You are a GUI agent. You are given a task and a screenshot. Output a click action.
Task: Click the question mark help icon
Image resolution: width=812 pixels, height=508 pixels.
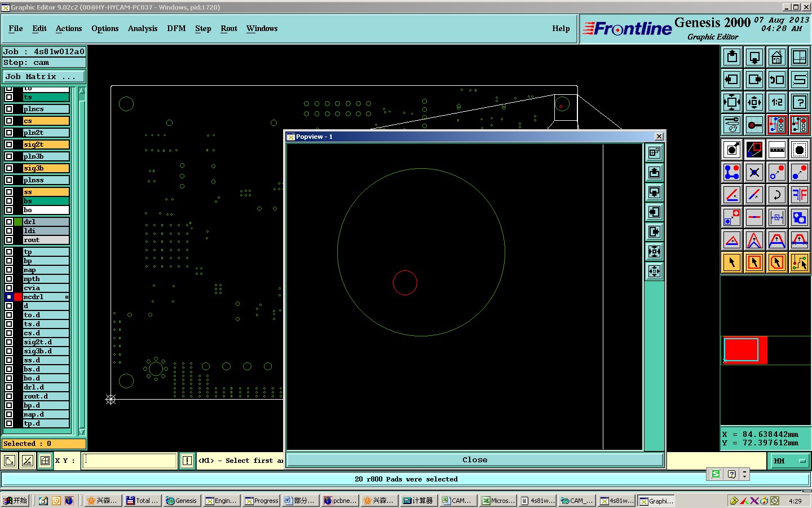(x=800, y=102)
